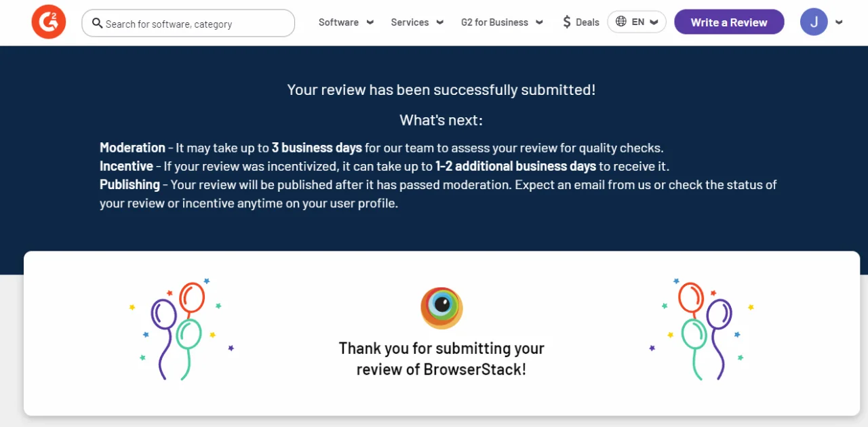Expand the user account chevron
Viewport: 868px width, 427px height.
click(839, 22)
